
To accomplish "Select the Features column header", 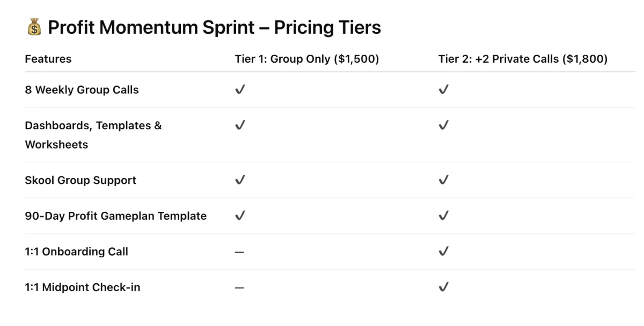I will pyautogui.click(x=48, y=59).
